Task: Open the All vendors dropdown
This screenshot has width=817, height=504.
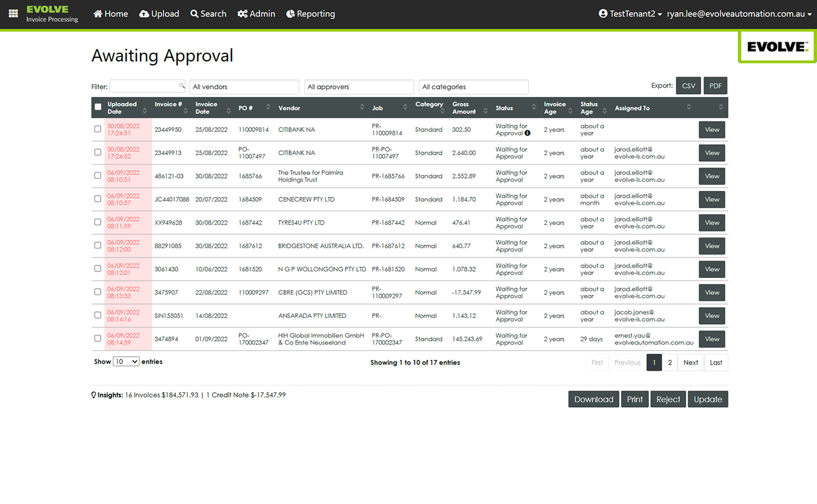Action: (x=244, y=87)
